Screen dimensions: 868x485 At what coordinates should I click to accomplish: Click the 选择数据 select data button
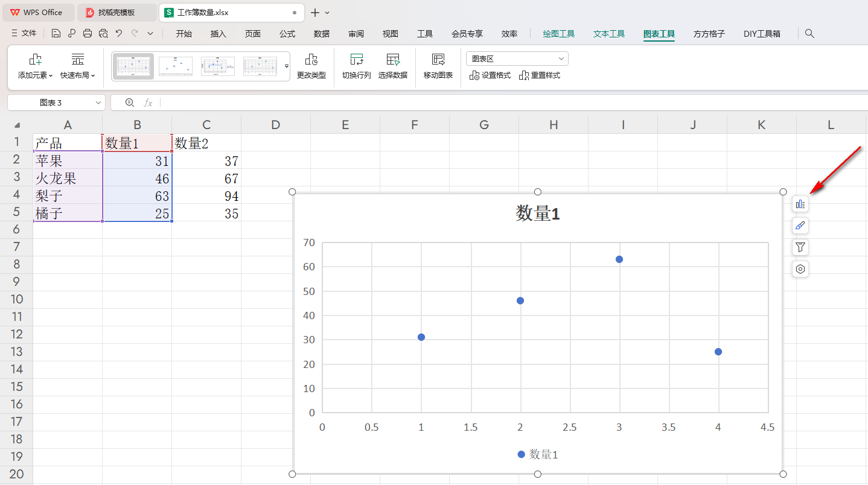(393, 66)
